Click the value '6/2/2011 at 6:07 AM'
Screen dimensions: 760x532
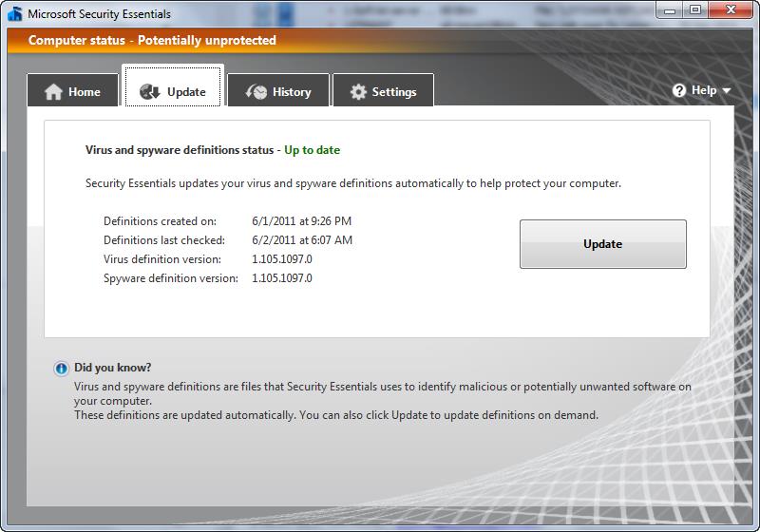(x=302, y=240)
